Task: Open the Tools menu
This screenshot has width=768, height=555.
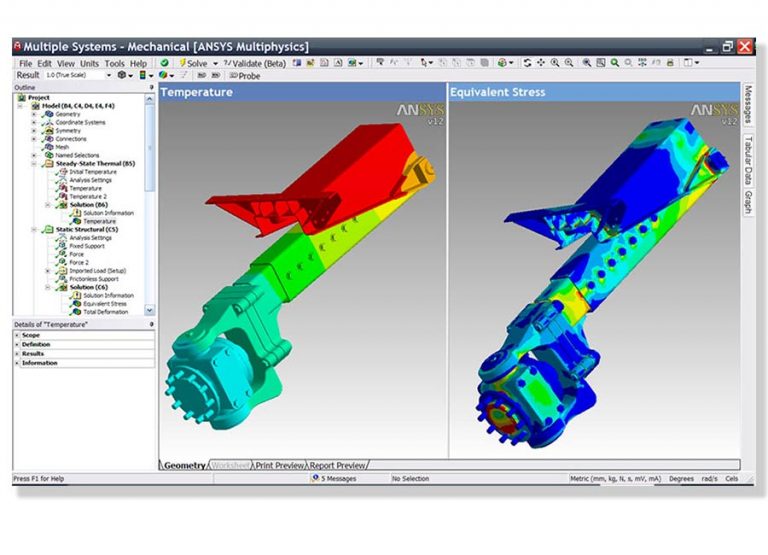Action: coord(115,63)
